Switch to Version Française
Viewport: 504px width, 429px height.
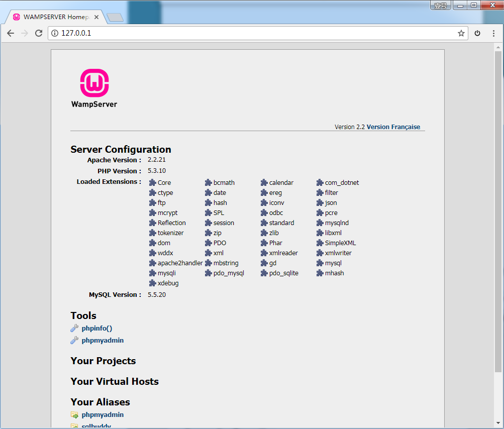(393, 127)
